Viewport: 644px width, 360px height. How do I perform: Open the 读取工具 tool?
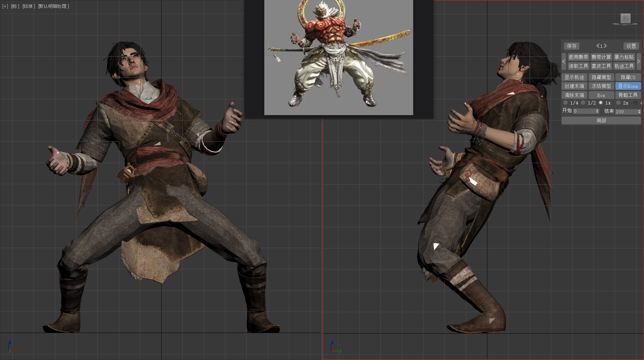pos(578,66)
